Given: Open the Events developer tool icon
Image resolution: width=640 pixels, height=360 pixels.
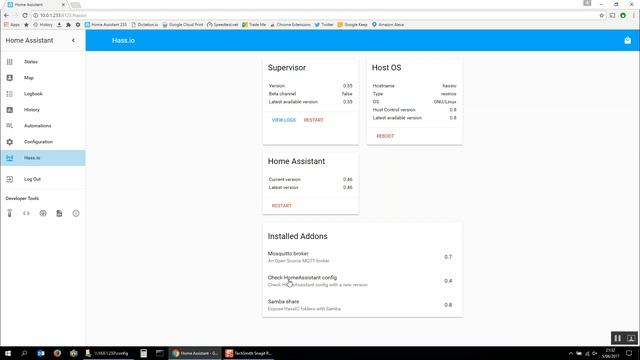Looking at the screenshot, I should click(43, 213).
